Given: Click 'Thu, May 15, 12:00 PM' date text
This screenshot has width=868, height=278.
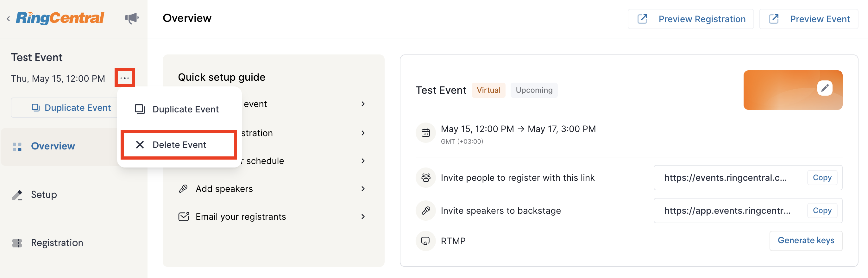Looking at the screenshot, I should point(58,79).
